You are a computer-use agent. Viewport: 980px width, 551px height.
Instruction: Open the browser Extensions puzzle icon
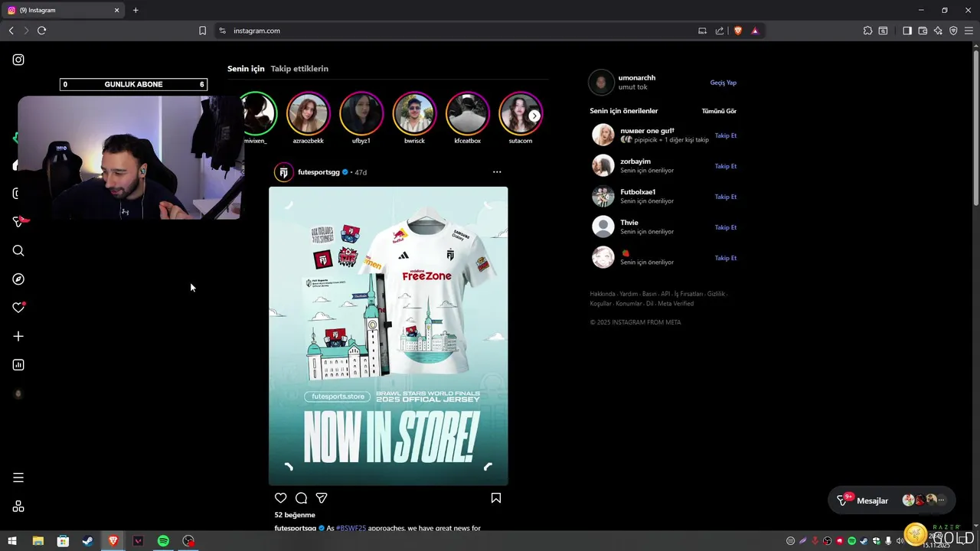867,31
